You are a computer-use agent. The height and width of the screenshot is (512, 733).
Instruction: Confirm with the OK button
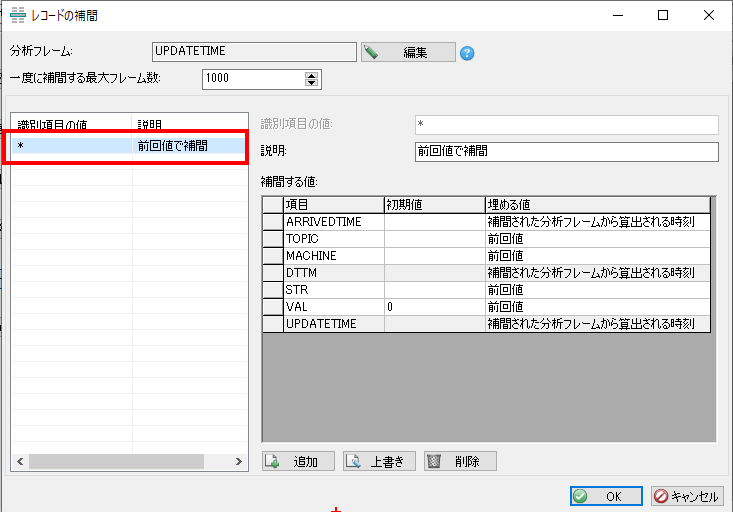606,496
